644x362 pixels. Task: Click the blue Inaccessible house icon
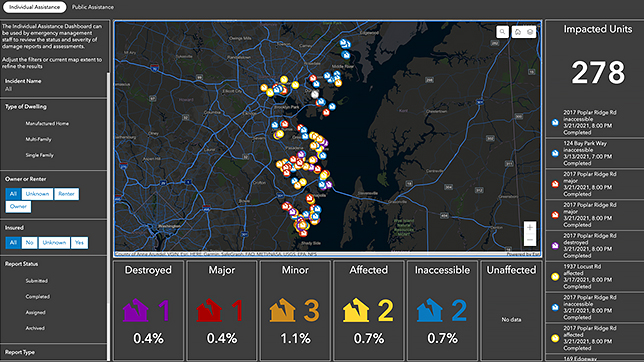(x=430, y=310)
